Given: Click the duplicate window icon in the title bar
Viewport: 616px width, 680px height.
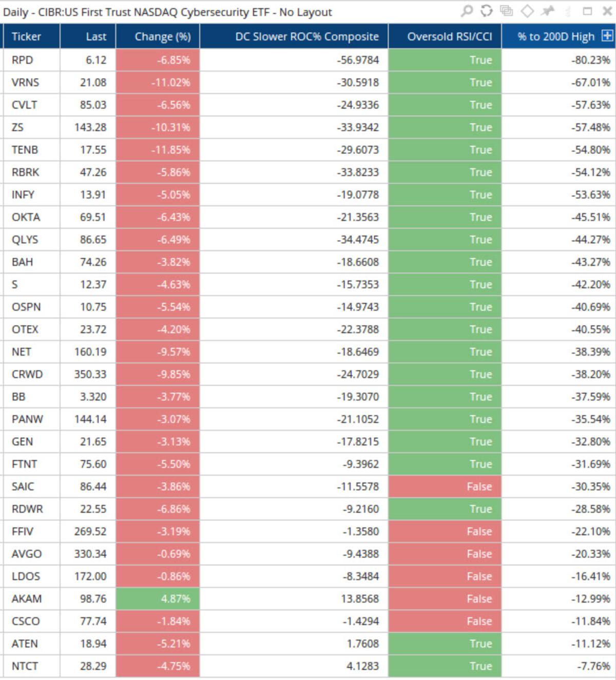Looking at the screenshot, I should pos(506,9).
